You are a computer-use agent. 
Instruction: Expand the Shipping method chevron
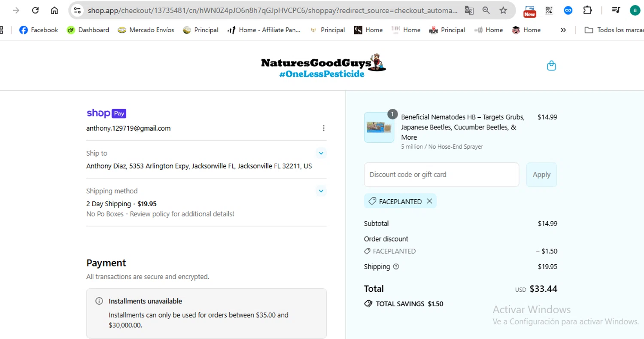point(321,191)
